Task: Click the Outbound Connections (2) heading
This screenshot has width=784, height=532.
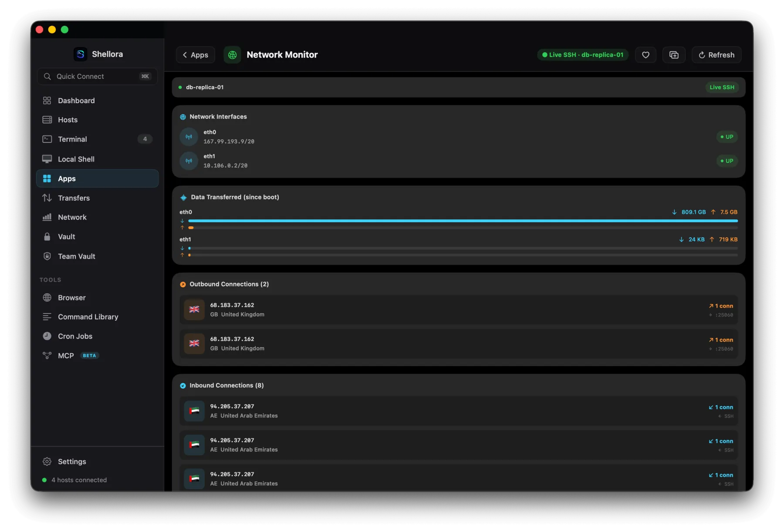Action: [x=229, y=284]
